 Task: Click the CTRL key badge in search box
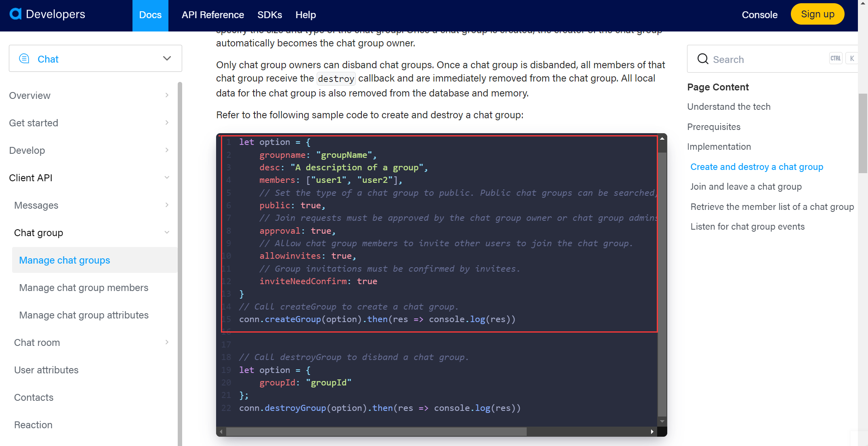836,58
